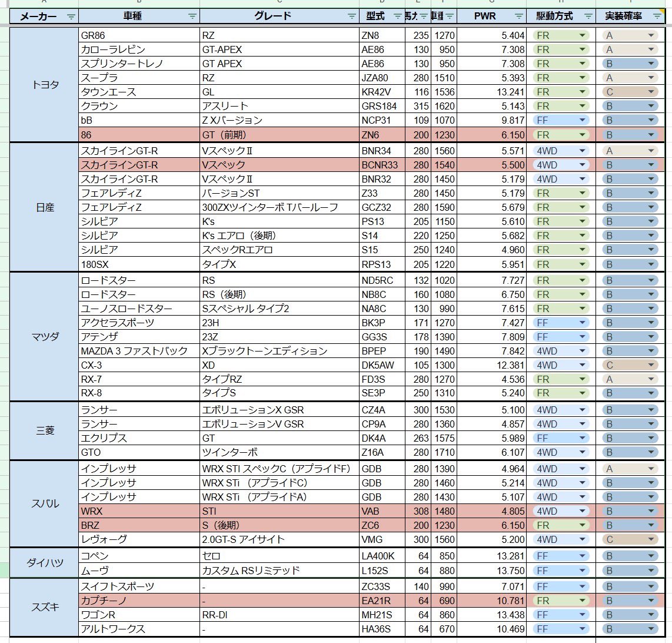The height and width of the screenshot is (643, 672).
Task: Click the アスリート grade cell
Action: tap(280, 106)
